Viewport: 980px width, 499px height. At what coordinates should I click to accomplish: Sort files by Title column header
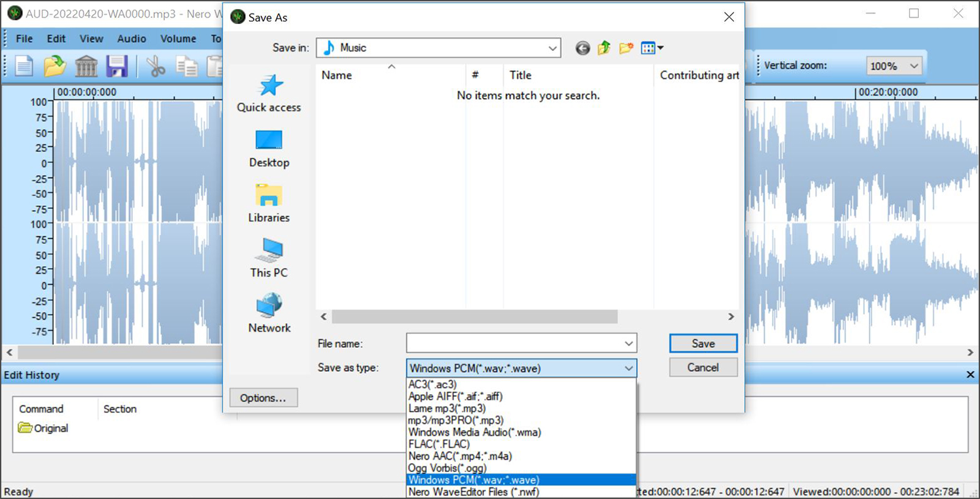click(578, 75)
